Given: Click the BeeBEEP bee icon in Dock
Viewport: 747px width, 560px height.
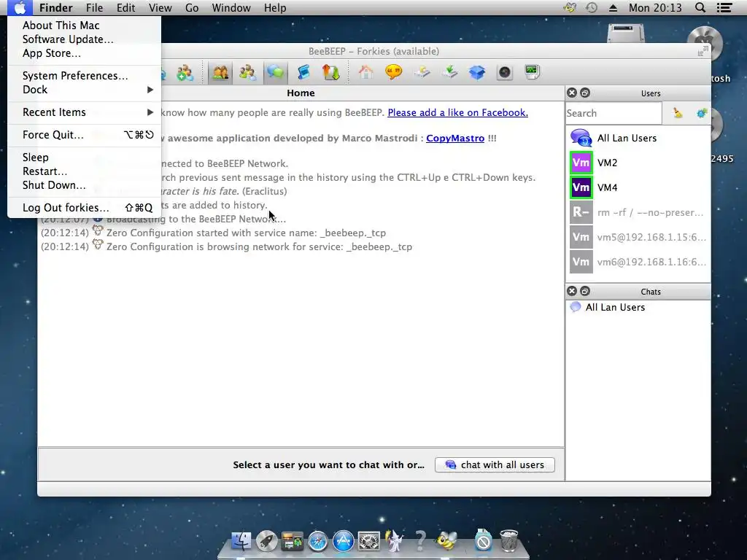Looking at the screenshot, I should pyautogui.click(x=446, y=541).
